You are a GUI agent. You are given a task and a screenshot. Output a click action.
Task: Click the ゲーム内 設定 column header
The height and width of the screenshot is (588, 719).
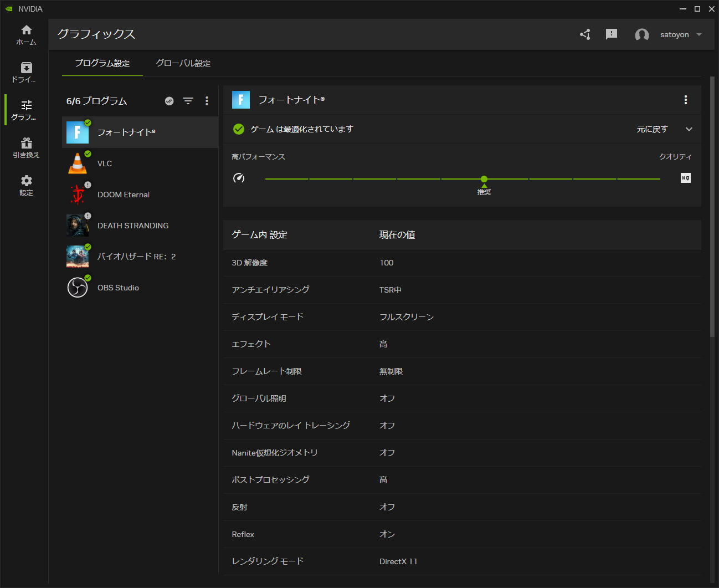coord(260,235)
